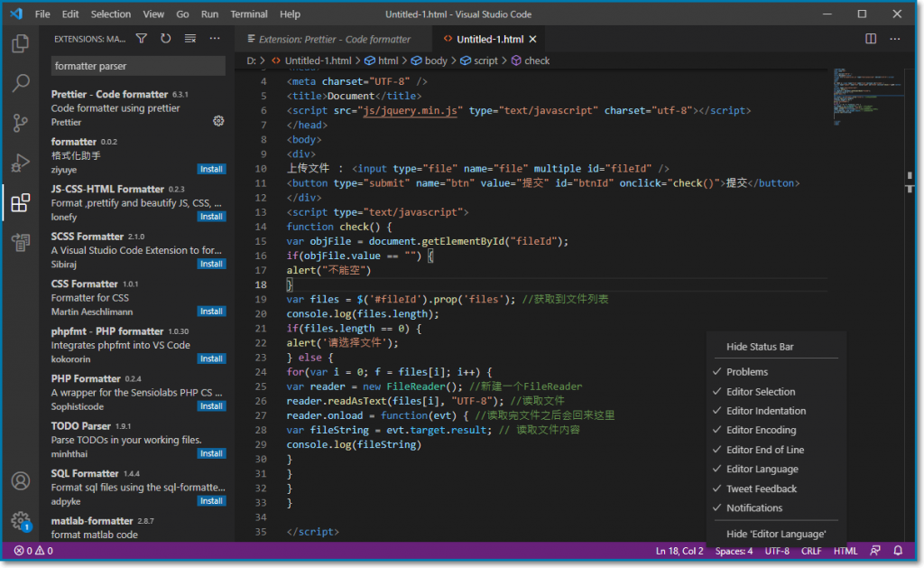
Task: Toggle Tweet Feedback visibility option
Action: pos(762,489)
